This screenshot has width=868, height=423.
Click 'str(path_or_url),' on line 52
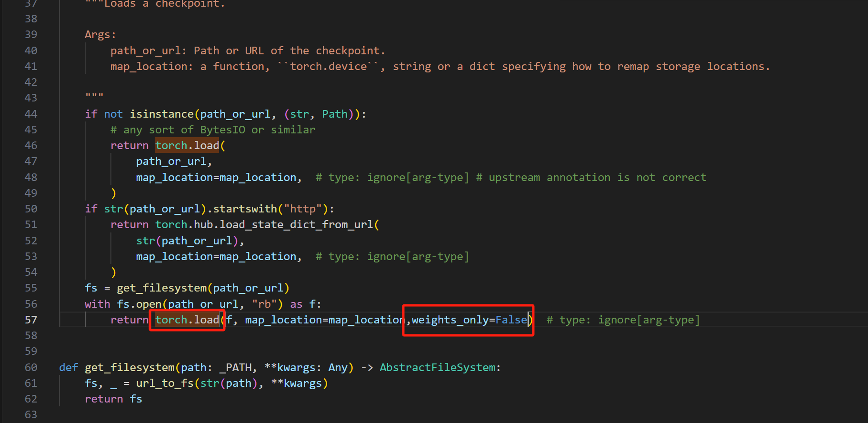pos(190,241)
